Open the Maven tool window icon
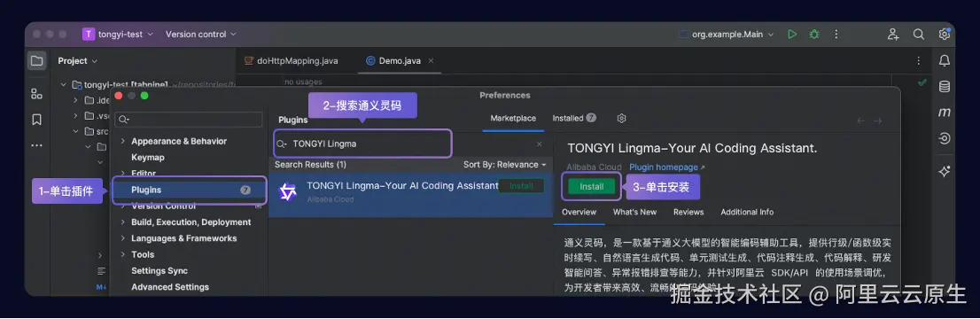This screenshot has height=319, width=980. pyautogui.click(x=945, y=113)
